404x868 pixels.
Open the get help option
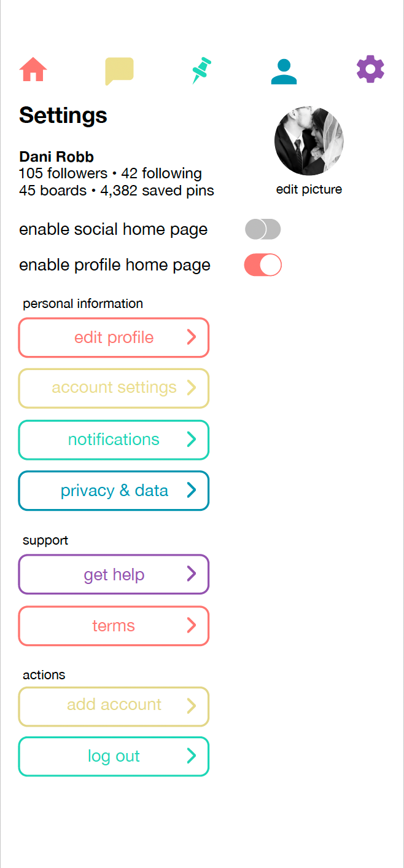click(x=114, y=575)
